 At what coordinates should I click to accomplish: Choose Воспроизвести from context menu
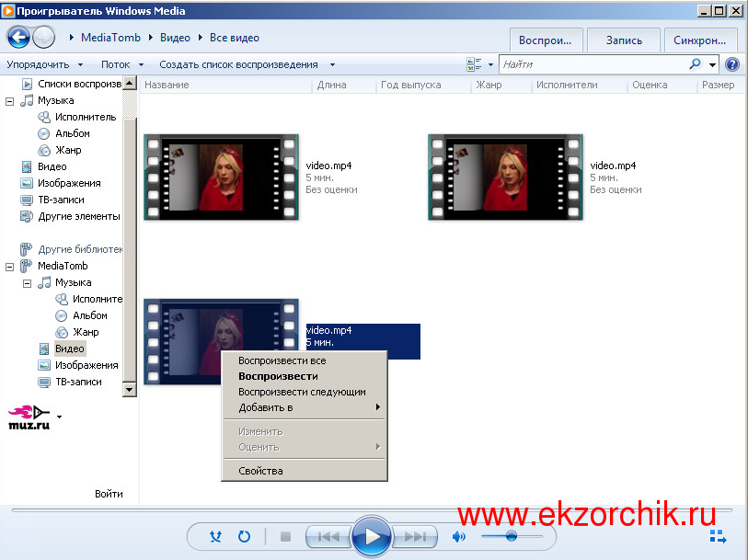pos(305,376)
